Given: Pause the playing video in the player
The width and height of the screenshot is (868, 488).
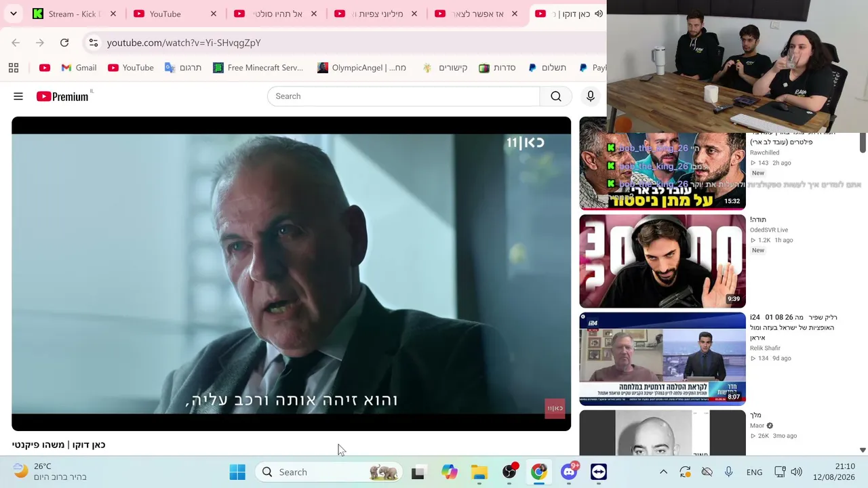Looking at the screenshot, I should [x=291, y=274].
